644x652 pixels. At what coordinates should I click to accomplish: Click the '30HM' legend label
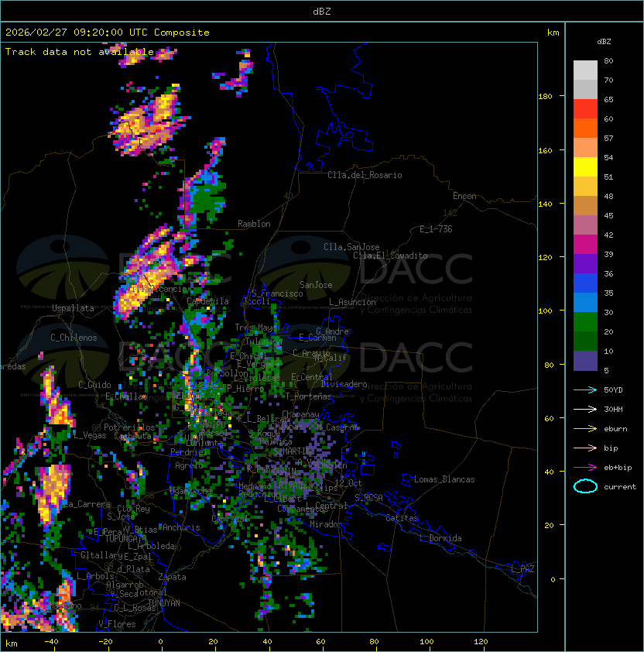point(613,410)
